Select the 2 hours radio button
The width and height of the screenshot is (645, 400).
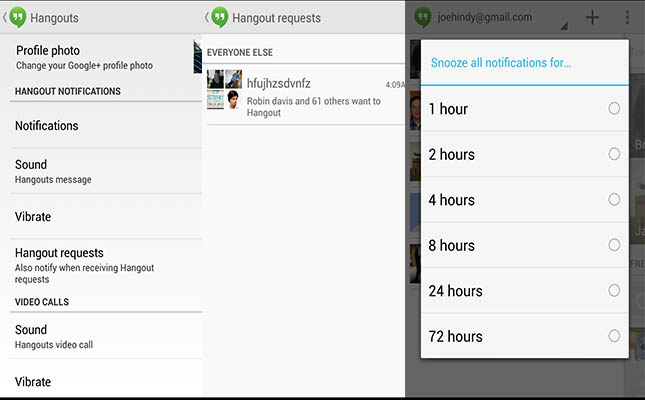coord(614,154)
